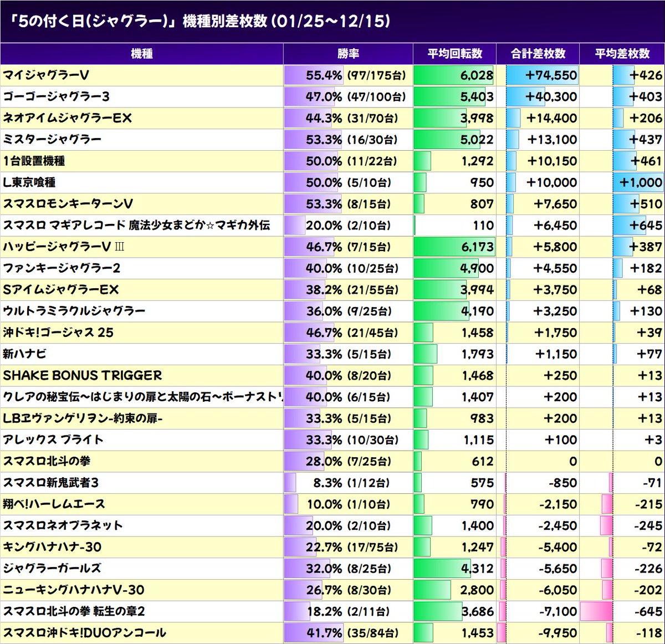Select the ネオアイムジャグラーEX machine name
The width and height of the screenshot is (665, 644).
[x=67, y=118]
